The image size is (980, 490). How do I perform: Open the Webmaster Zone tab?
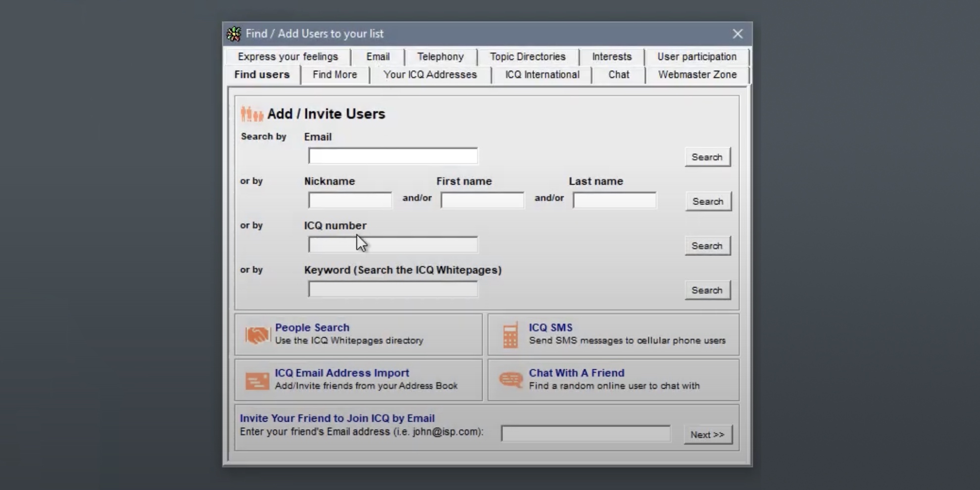[697, 75]
